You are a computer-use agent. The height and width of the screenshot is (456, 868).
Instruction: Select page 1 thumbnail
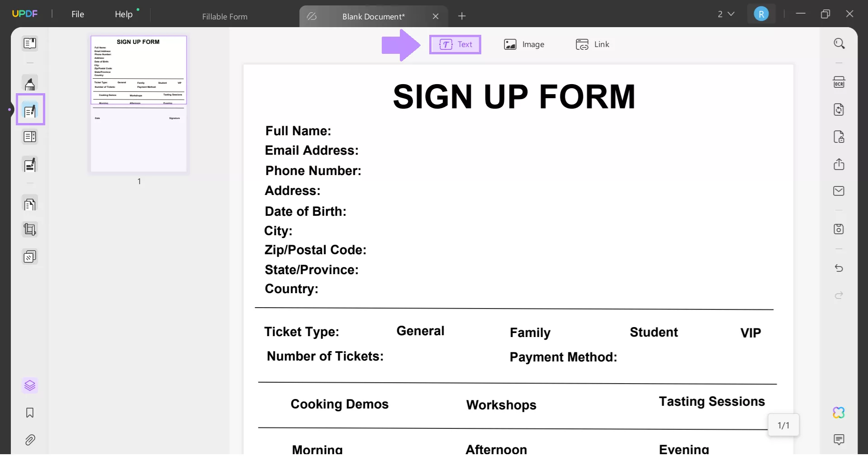(138, 104)
